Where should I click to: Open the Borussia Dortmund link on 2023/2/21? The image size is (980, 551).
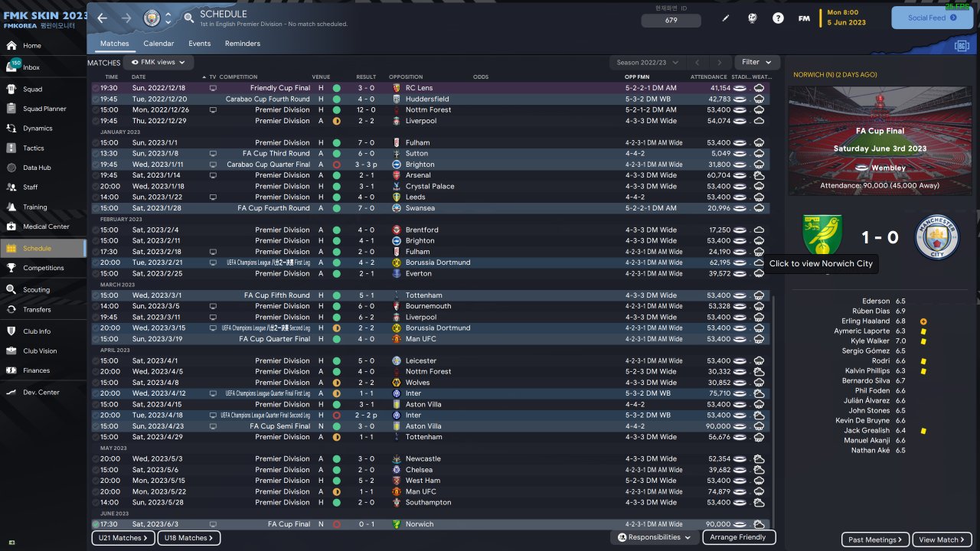(438, 262)
